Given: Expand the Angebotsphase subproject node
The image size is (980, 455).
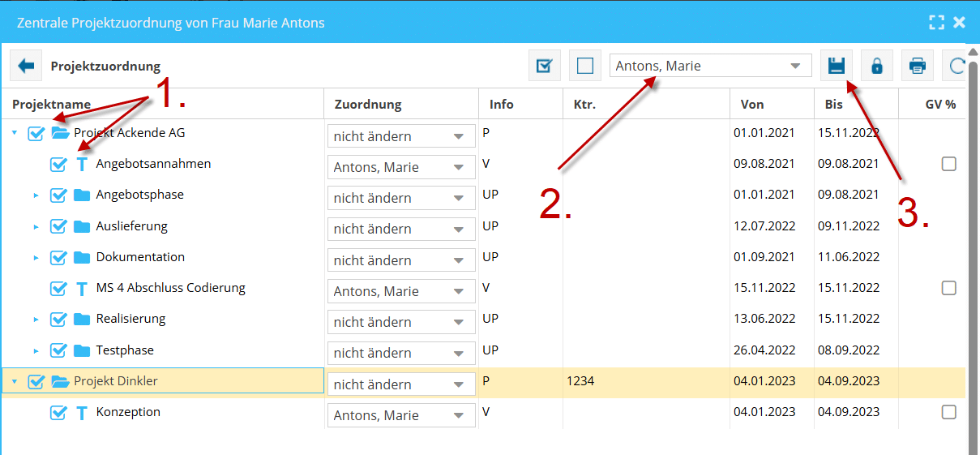Looking at the screenshot, I should [36, 195].
